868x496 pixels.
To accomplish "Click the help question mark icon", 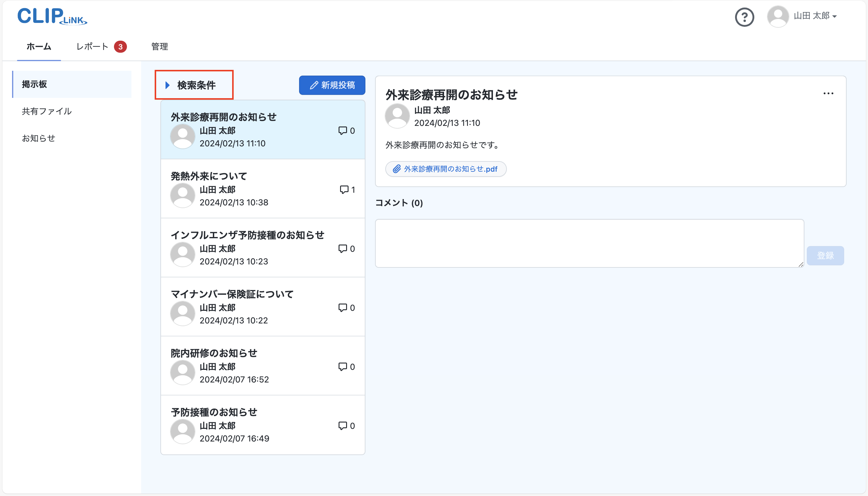I will point(744,17).
